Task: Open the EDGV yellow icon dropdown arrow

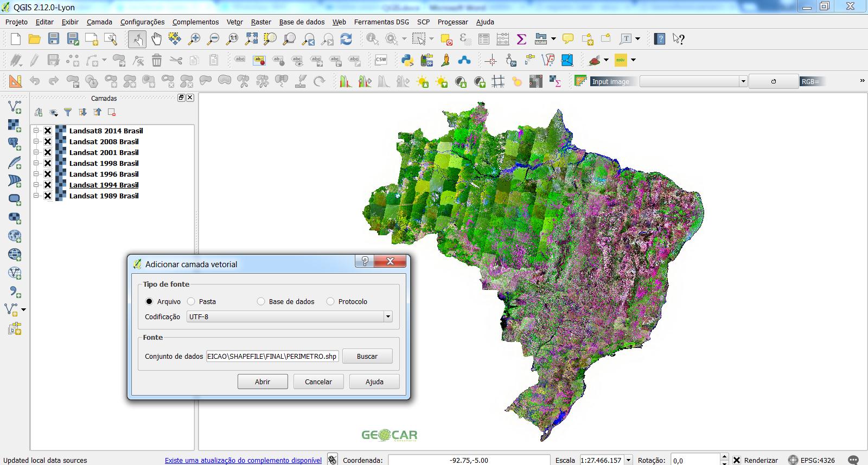Action: click(633, 60)
